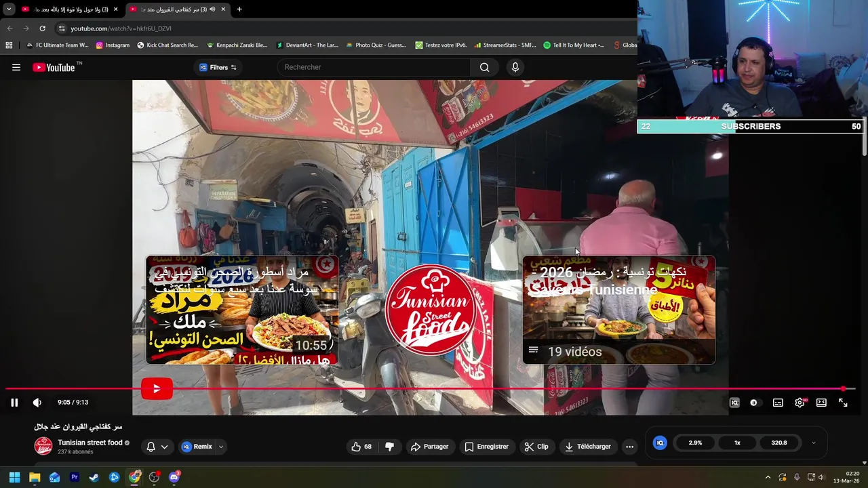Open the YouTube guide hamburger menu
The image size is (868, 488).
[16, 67]
